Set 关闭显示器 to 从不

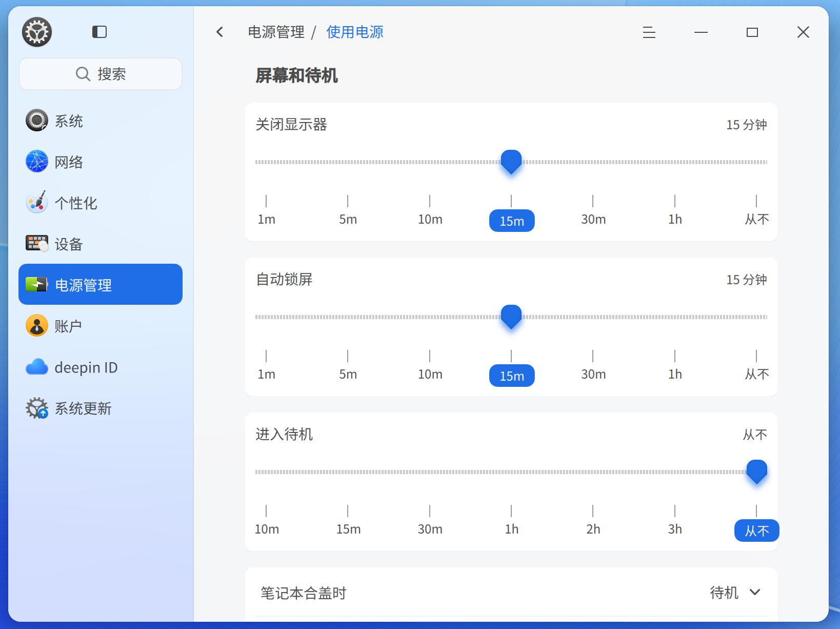pos(757,220)
